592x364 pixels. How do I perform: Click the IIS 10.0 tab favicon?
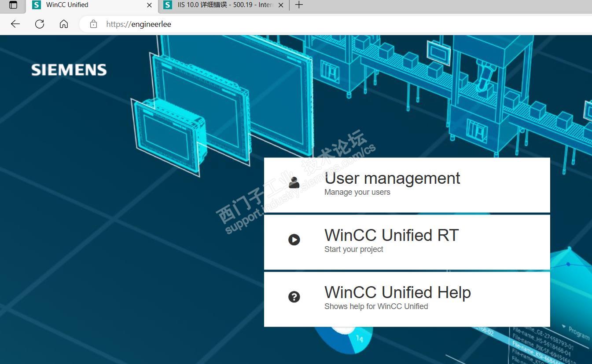coord(168,5)
